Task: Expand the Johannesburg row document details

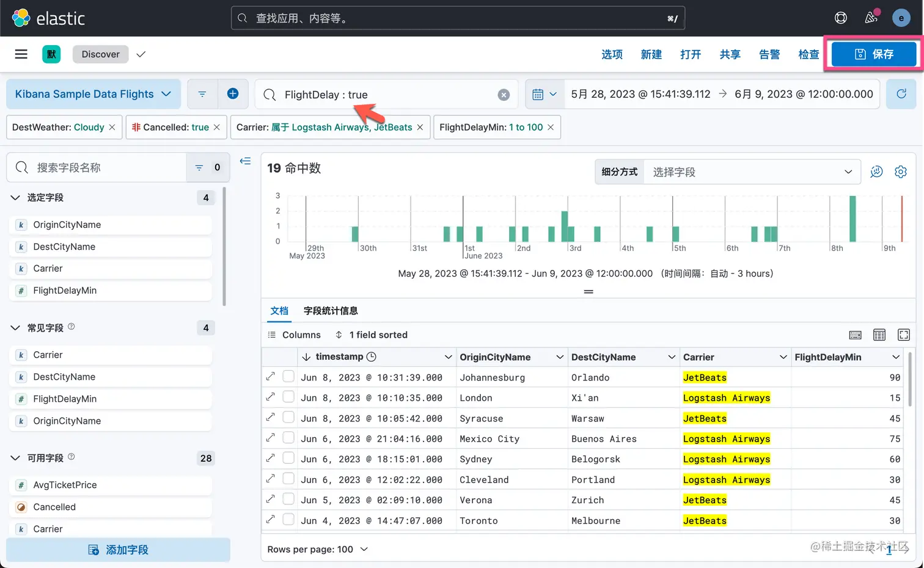Action: 271,377
